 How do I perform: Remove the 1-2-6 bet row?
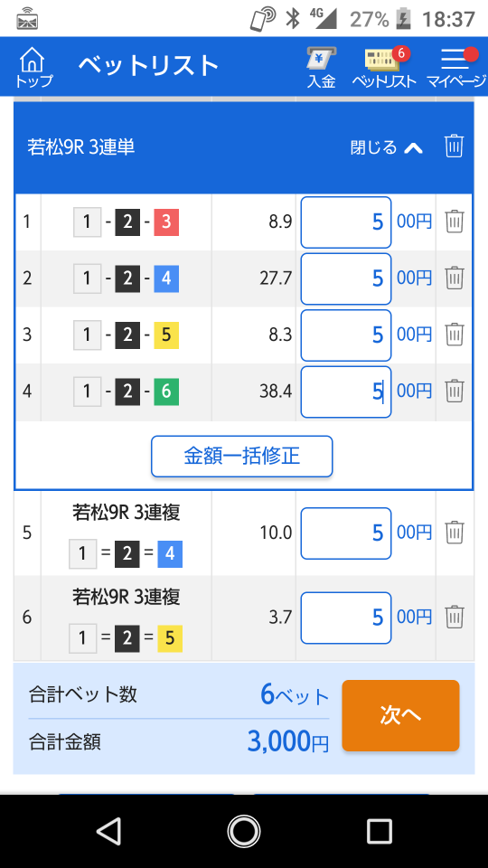[455, 391]
